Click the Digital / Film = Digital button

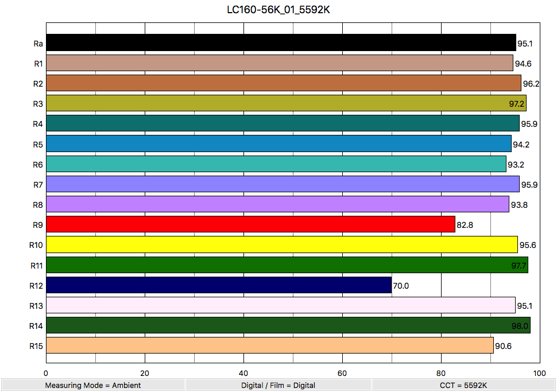278,385
